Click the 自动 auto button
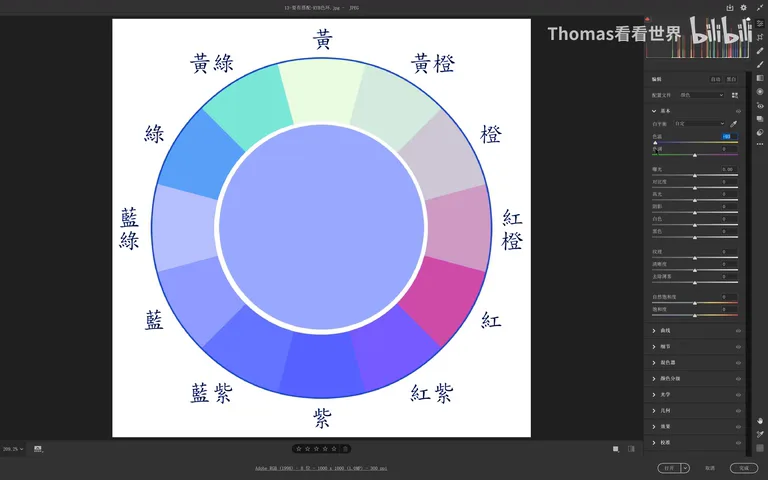Image resolution: width=768 pixels, height=480 pixels. 716,79
